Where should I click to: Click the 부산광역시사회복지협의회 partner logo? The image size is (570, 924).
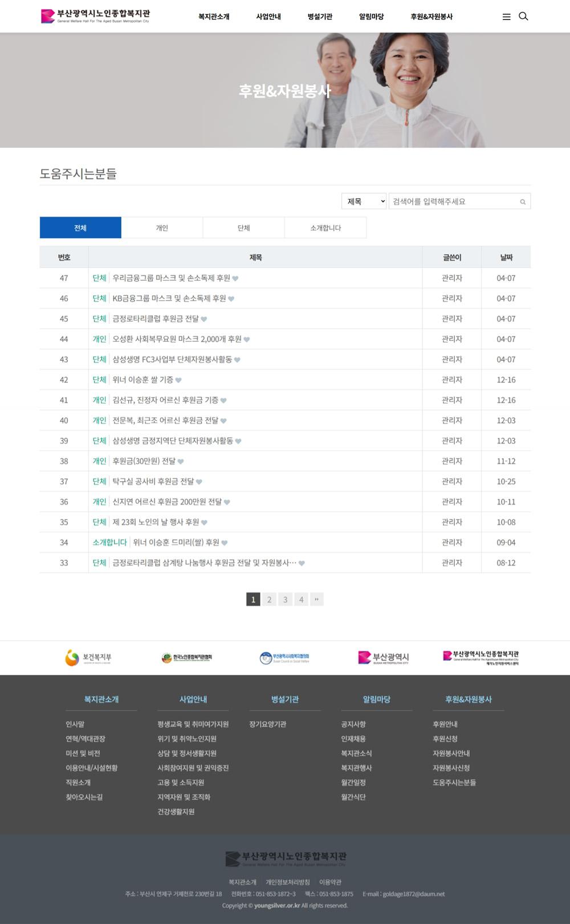click(284, 658)
